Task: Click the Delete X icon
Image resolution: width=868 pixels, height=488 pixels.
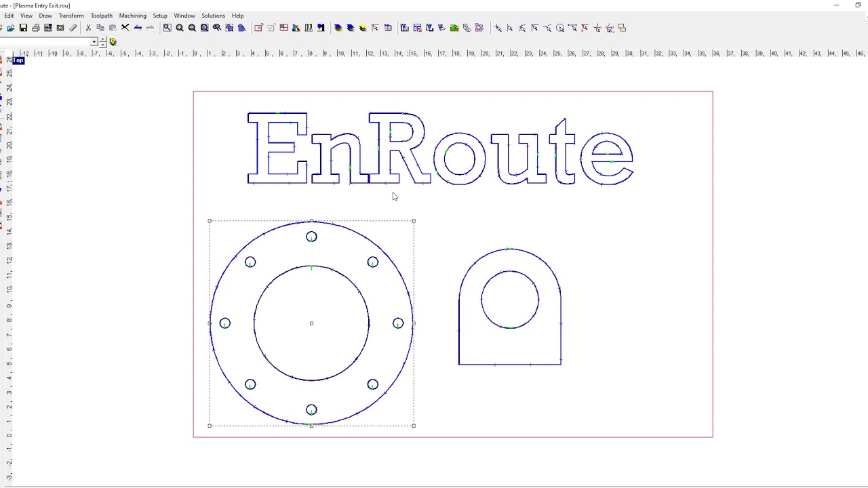Action: pyautogui.click(x=125, y=28)
